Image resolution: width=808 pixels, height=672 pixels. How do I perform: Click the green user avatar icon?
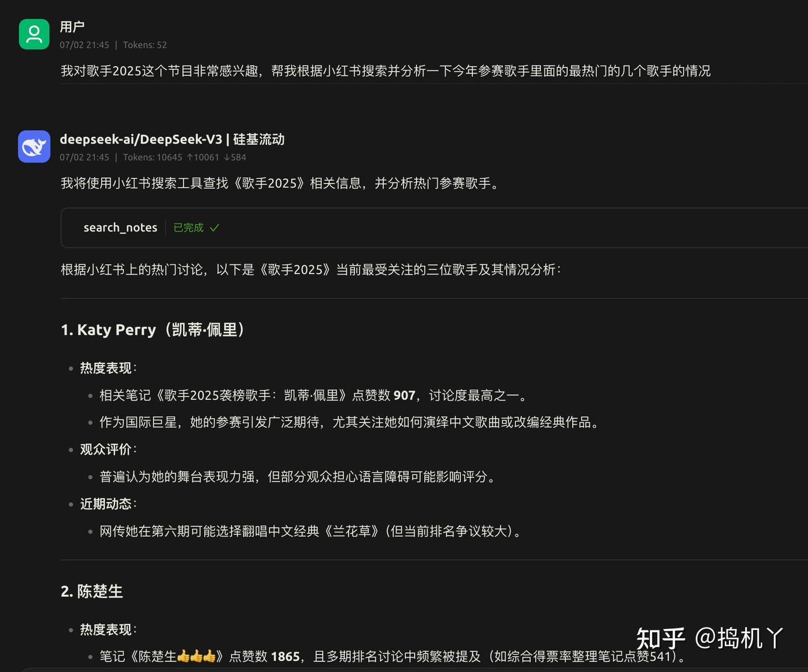click(34, 34)
